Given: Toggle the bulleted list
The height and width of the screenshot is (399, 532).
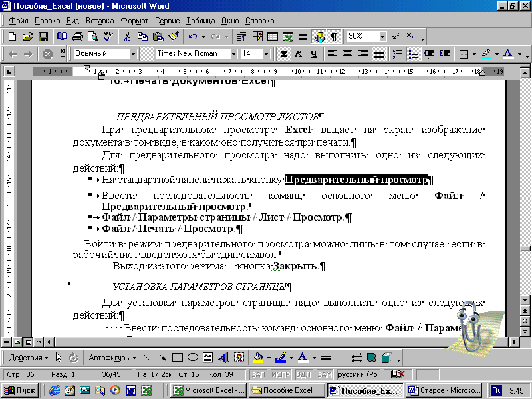Looking at the screenshot, I should pyautogui.click(x=413, y=54).
